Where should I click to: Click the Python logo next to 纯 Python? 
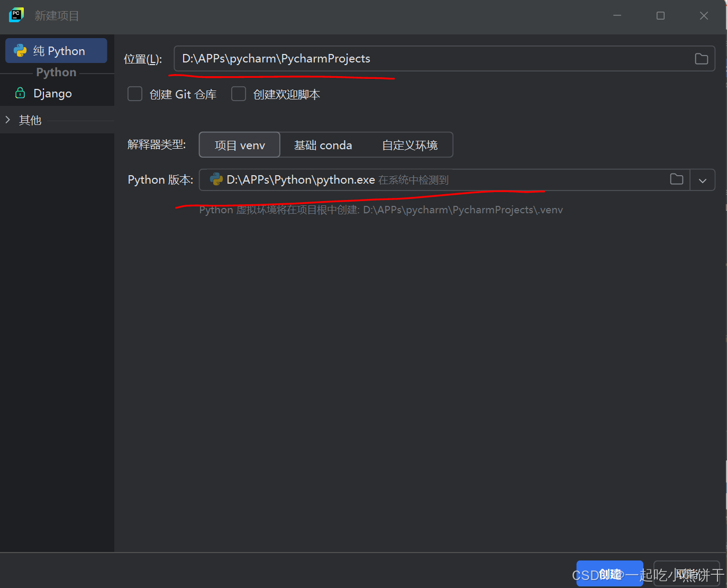[20, 51]
